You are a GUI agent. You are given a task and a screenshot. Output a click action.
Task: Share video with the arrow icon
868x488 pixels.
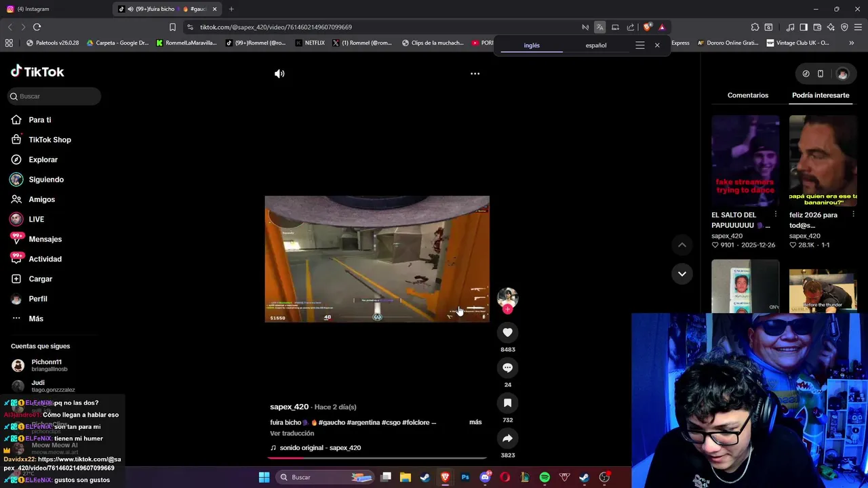(x=507, y=438)
